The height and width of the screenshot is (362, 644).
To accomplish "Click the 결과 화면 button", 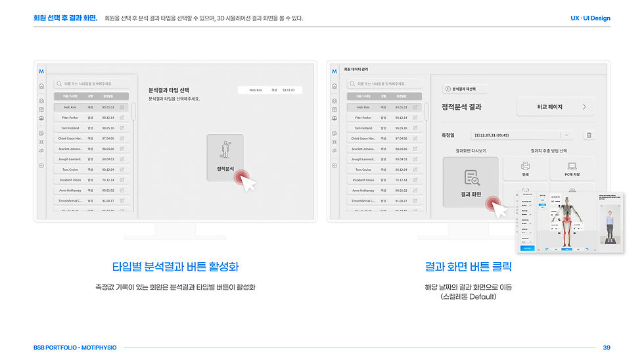I will (x=471, y=182).
